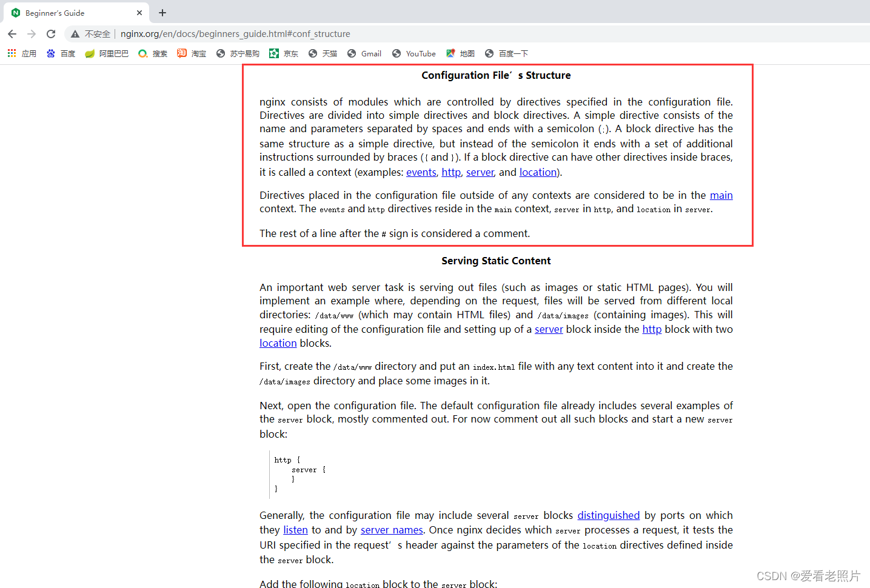Close the Beginner's Guide tab

tap(139, 13)
